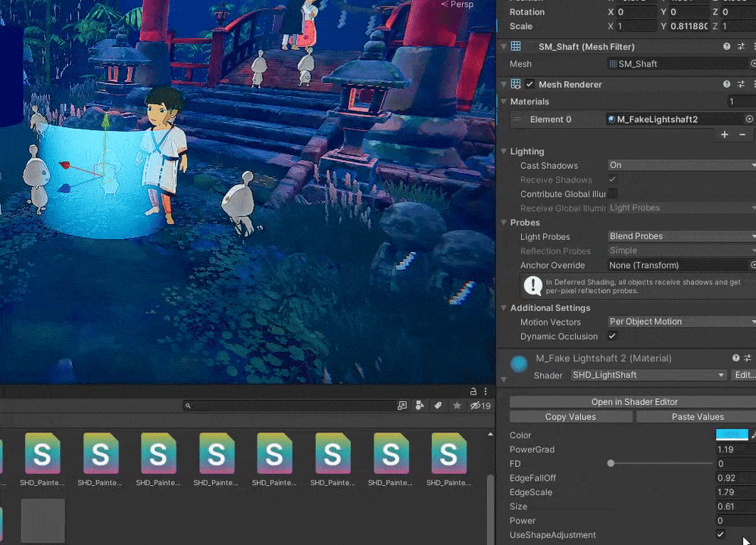Open the Shader SHD_LightShaft dropdown

point(648,375)
